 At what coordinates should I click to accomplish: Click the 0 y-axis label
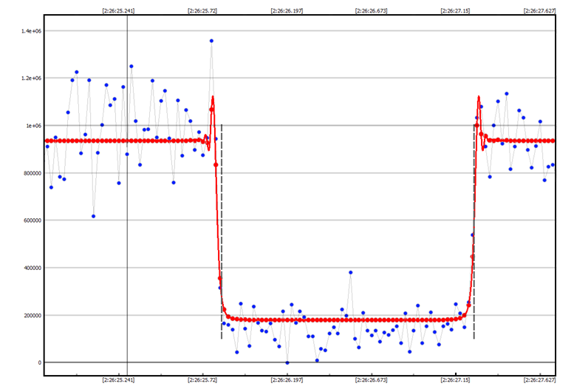coord(40,362)
